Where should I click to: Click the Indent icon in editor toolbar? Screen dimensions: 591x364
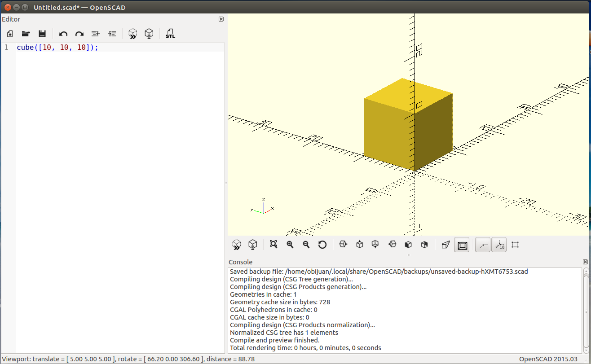(112, 34)
